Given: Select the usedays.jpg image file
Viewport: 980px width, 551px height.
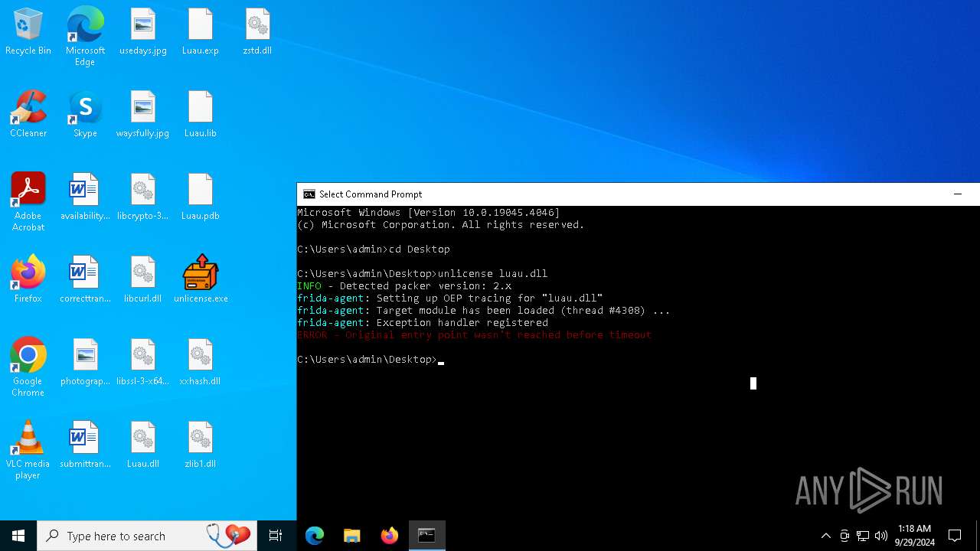Looking at the screenshot, I should coord(143,32).
